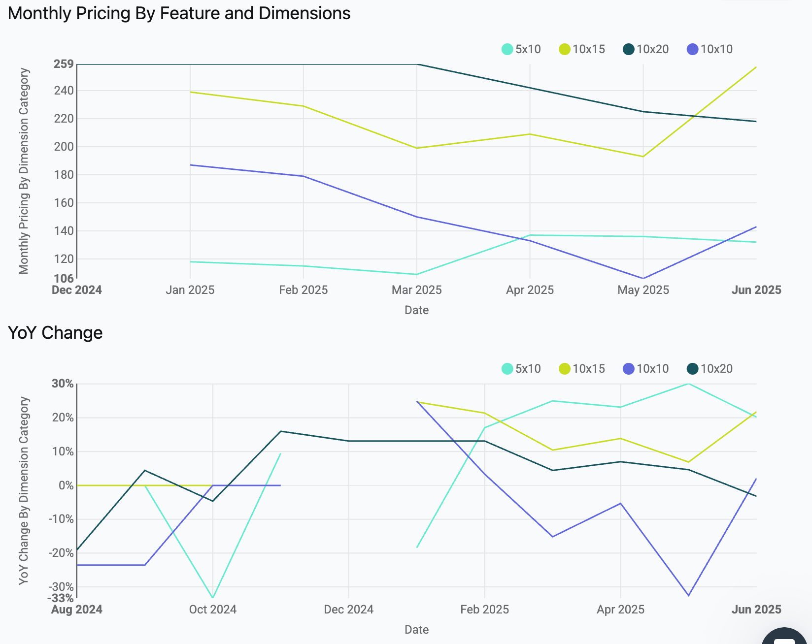This screenshot has width=812, height=644.
Task: Click 5x10 line's Oct 2024 low in YoY chart
Action: (213, 598)
